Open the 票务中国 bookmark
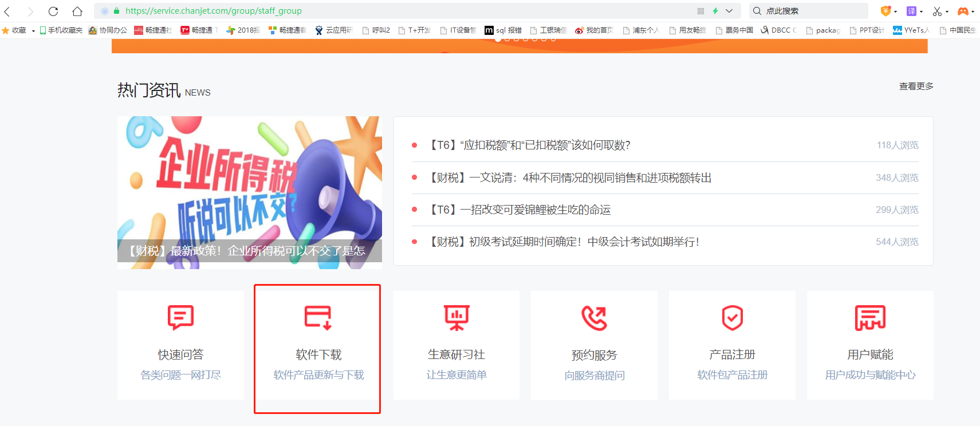Screen dimensions: 980x426 [x=734, y=30]
